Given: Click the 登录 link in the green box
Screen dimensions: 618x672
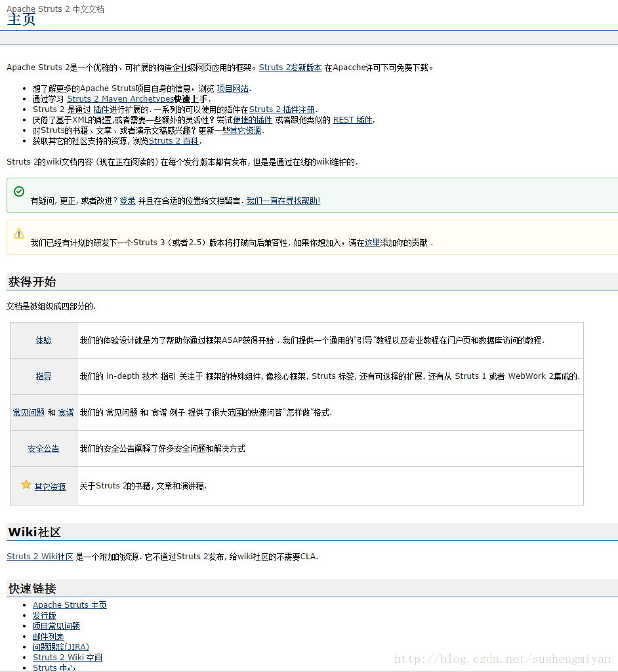Looking at the screenshot, I should (x=127, y=201).
